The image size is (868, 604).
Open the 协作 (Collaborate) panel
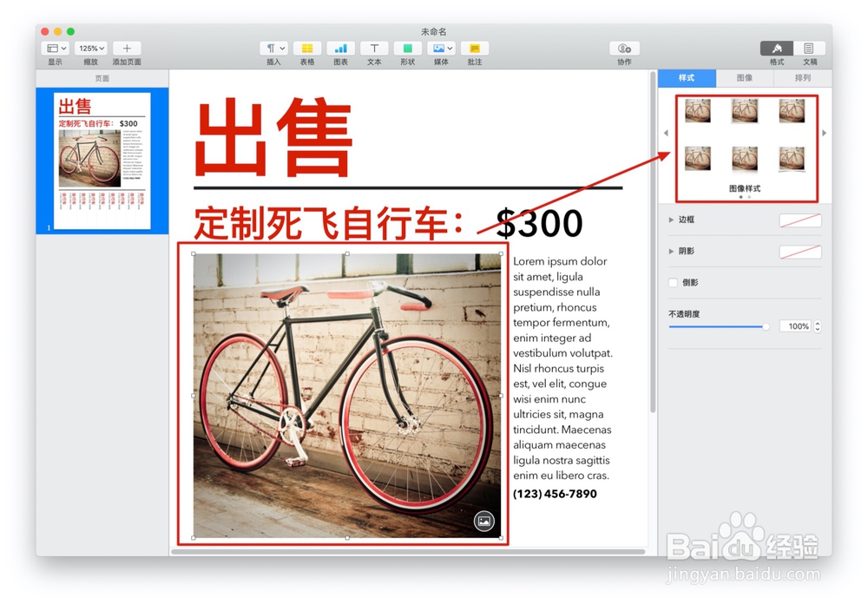click(624, 49)
